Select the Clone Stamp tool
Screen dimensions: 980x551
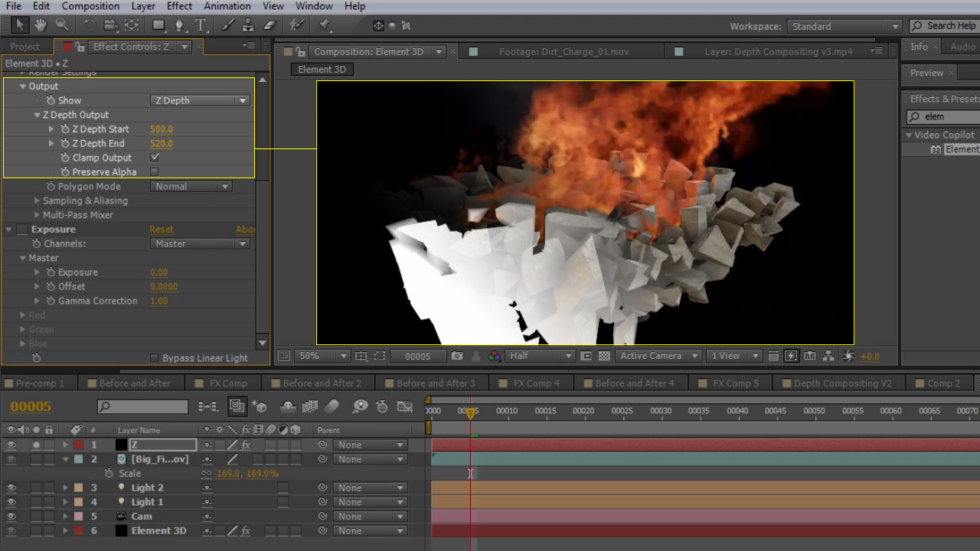click(249, 25)
